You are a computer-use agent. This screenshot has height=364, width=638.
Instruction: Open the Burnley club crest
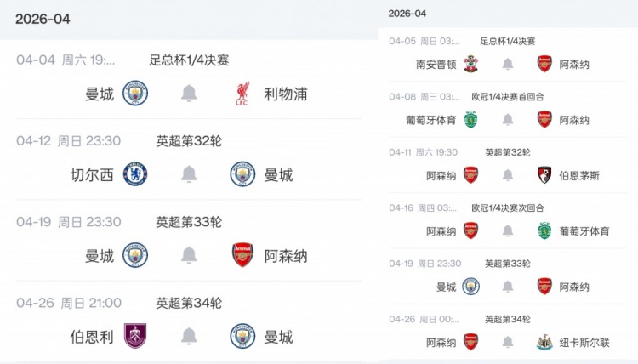135,336
